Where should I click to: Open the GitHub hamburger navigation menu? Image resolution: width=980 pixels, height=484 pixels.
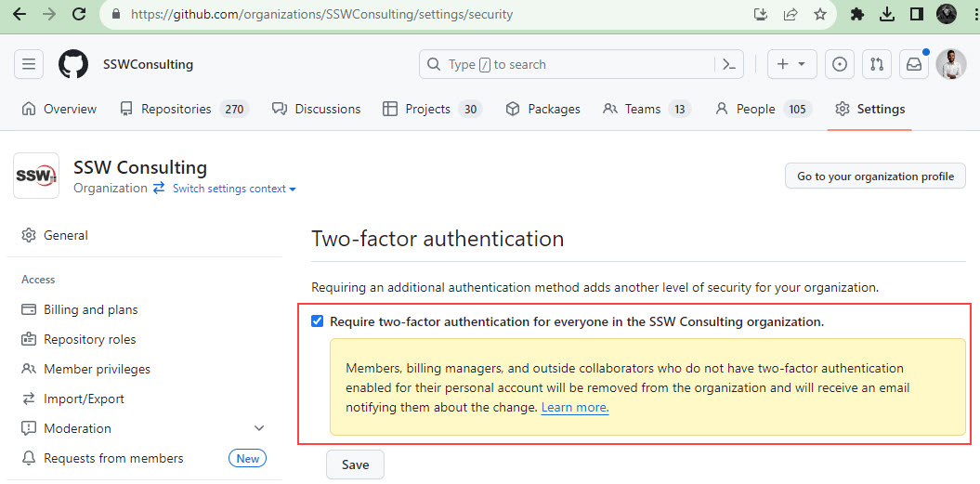click(29, 64)
